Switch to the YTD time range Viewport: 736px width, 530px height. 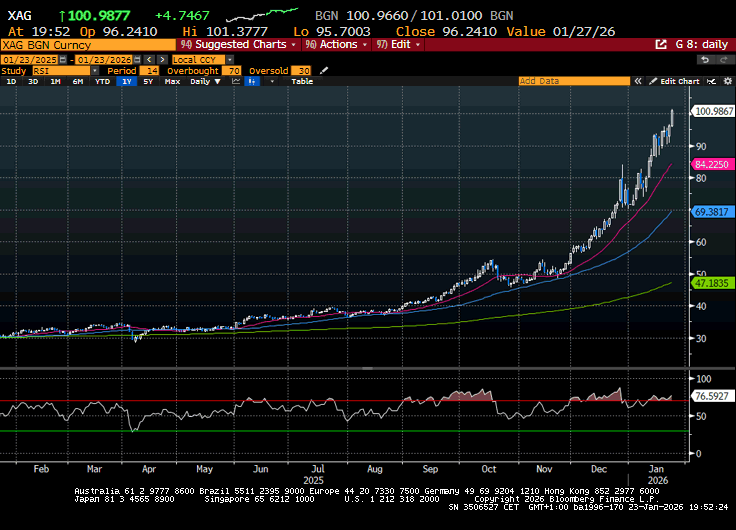click(102, 81)
